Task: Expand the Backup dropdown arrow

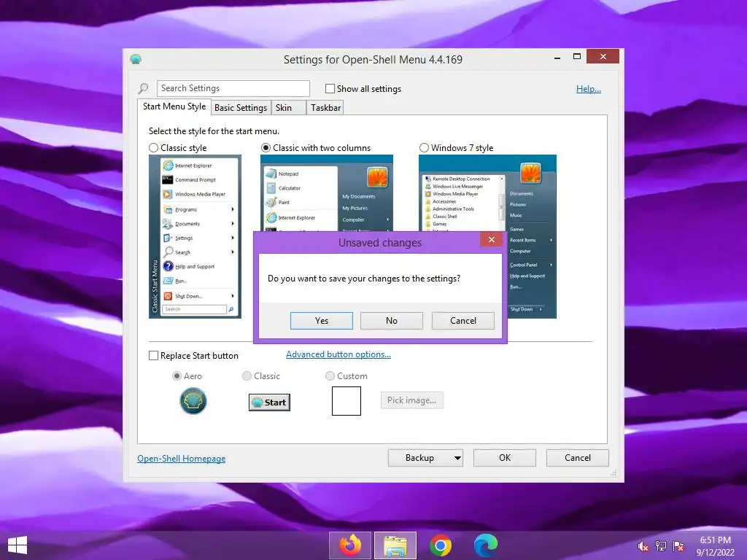Action: pos(457,458)
